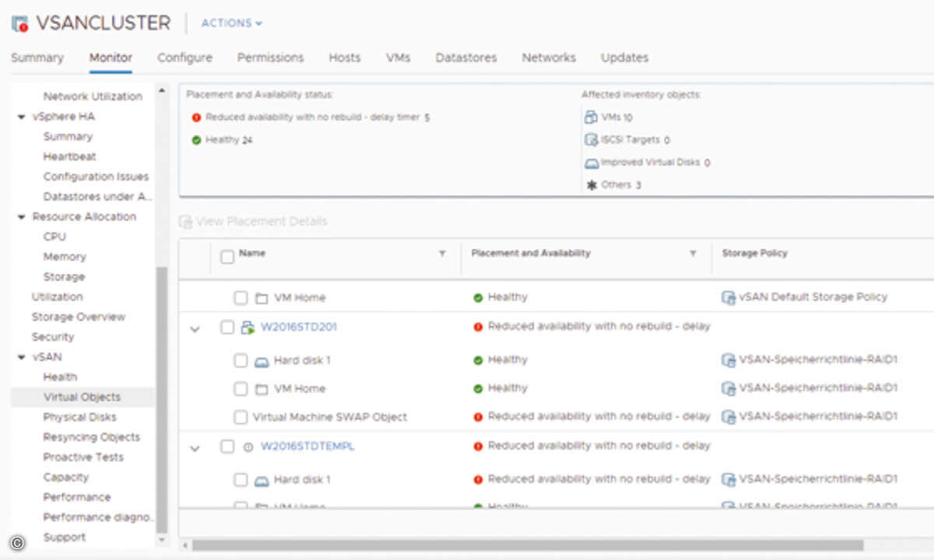Click the red status icon in the W2016STD201 row
The height and width of the screenshot is (560, 934).
[478, 327]
